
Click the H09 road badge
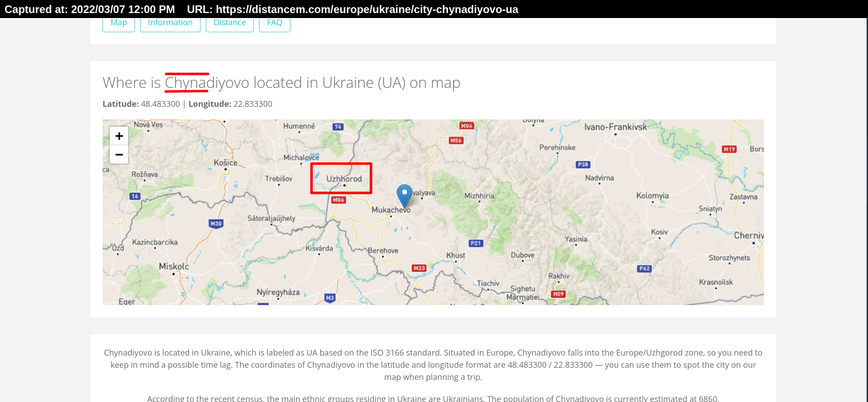[558, 294]
